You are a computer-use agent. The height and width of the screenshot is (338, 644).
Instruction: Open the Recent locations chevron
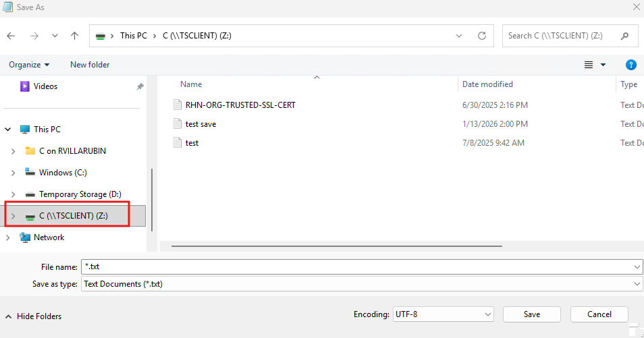[x=55, y=36]
